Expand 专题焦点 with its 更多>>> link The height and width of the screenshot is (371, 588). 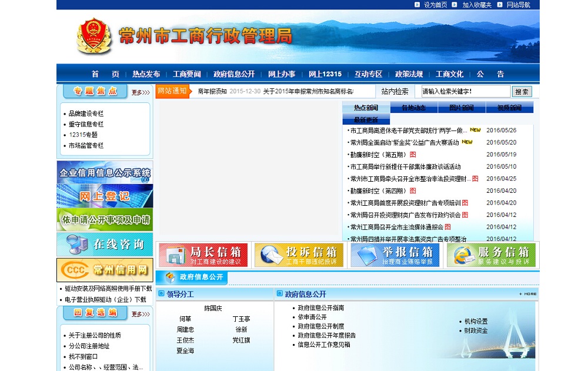click(141, 92)
